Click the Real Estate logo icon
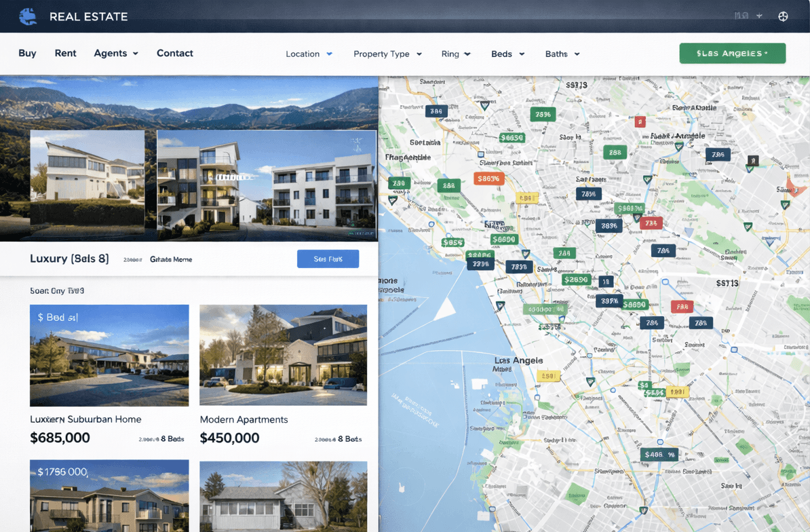Viewport: 810px width, 532px height. (28, 16)
